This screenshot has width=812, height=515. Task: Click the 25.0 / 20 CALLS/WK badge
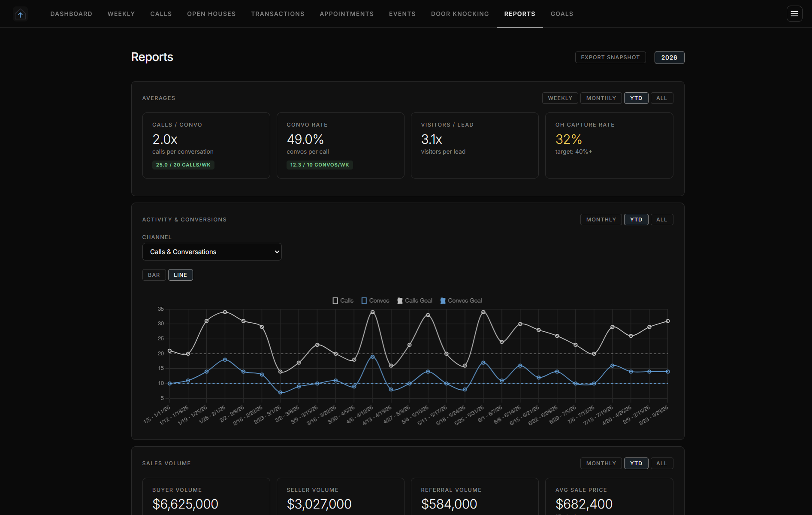click(x=183, y=165)
